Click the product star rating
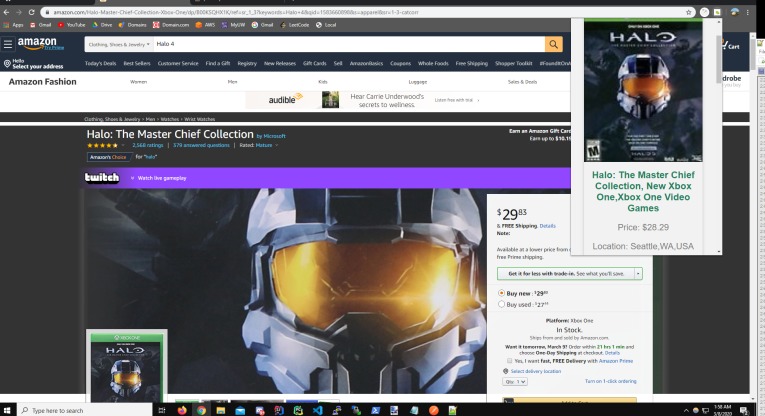The height and width of the screenshot is (416, 765). click(102, 145)
